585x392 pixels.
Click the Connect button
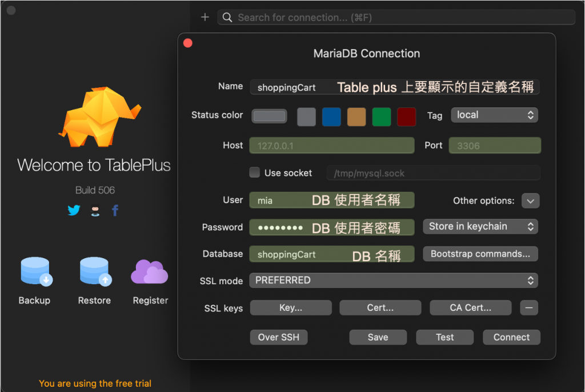[511, 337]
